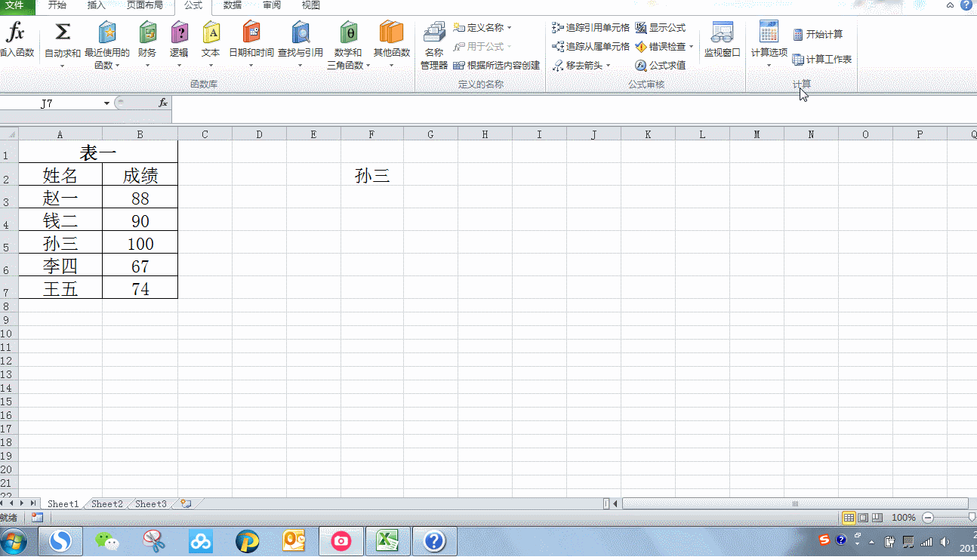The width and height of the screenshot is (977, 560).
Task: Select the 表一 title cell
Action: [x=98, y=152]
